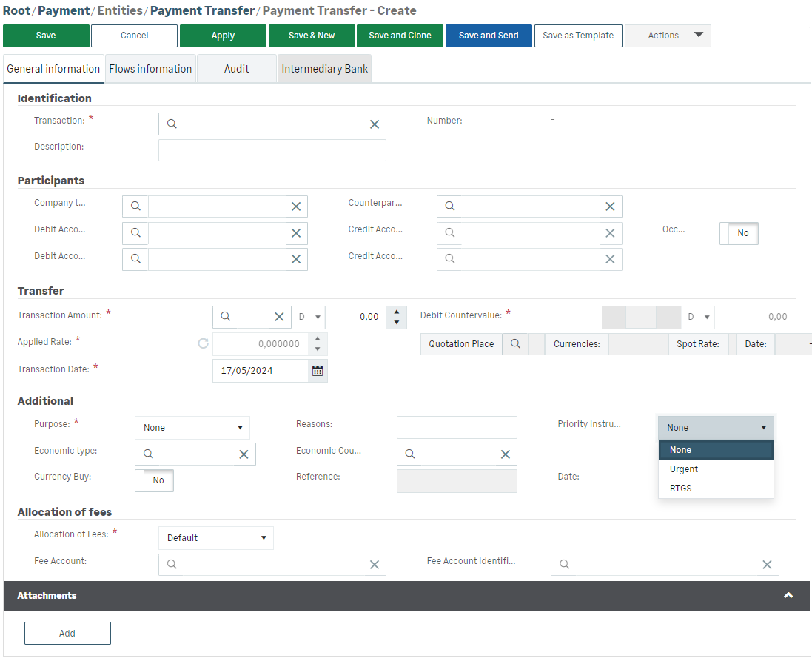Switch to the Flows information tab
Image resolution: width=812 pixels, height=658 pixels.
150,69
